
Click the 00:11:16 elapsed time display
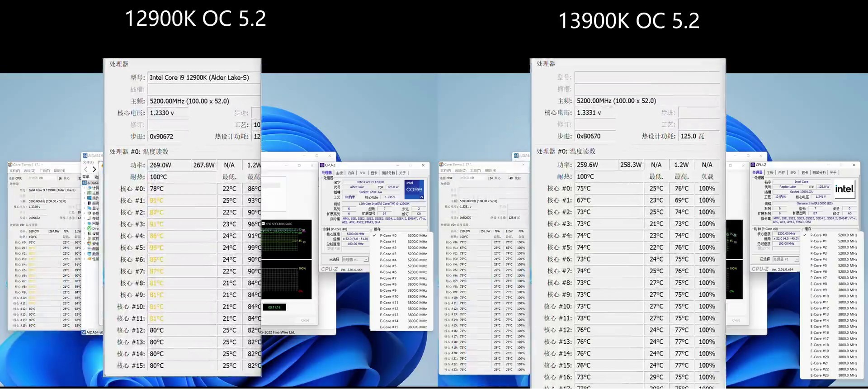point(274,308)
